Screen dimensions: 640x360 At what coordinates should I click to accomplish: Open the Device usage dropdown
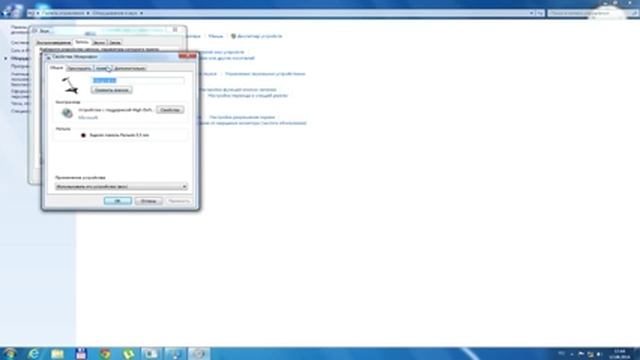click(x=121, y=187)
